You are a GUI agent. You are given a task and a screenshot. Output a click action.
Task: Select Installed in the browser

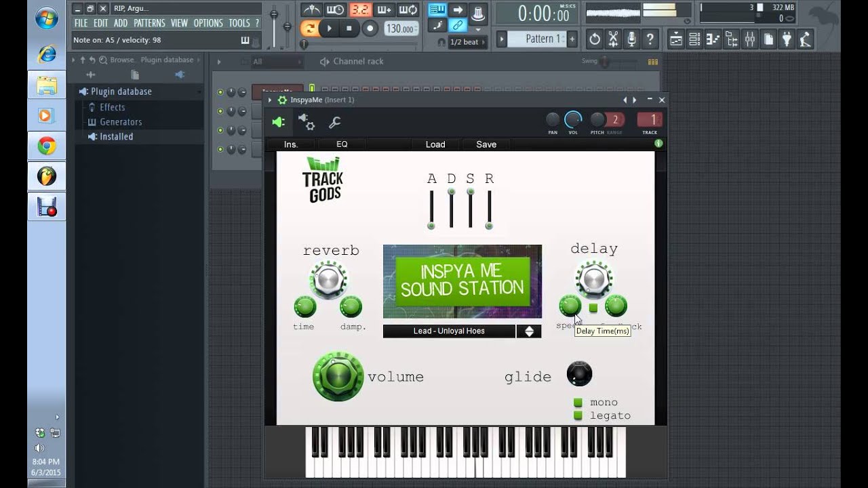116,136
